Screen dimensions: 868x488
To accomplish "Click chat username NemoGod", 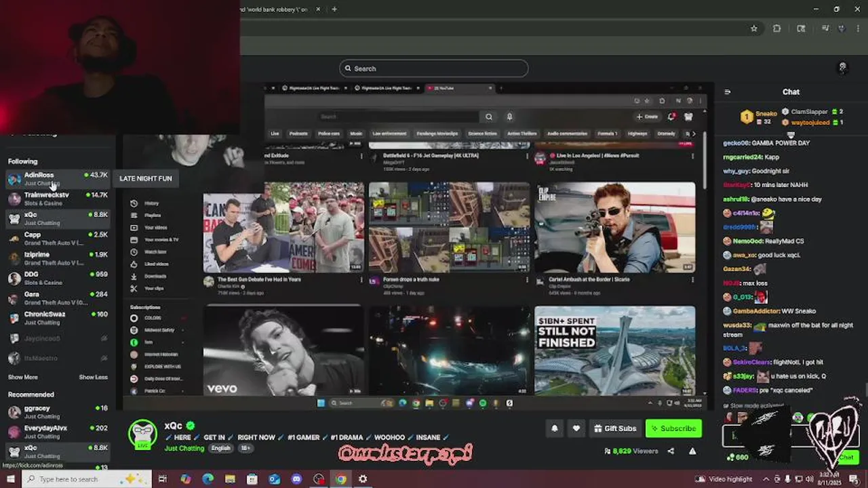I will click(x=747, y=241).
